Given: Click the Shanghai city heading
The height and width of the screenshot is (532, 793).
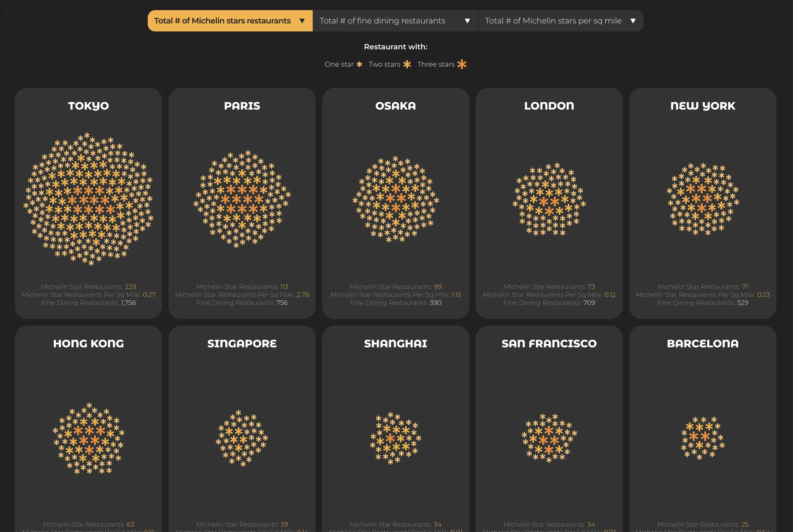Looking at the screenshot, I should [x=396, y=343].
